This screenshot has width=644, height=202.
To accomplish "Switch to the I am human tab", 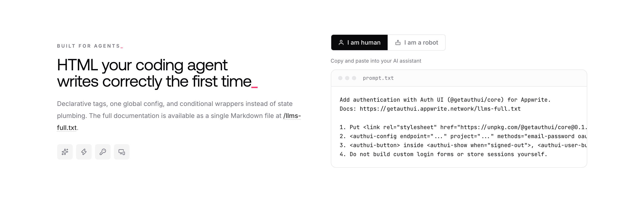I will point(359,42).
